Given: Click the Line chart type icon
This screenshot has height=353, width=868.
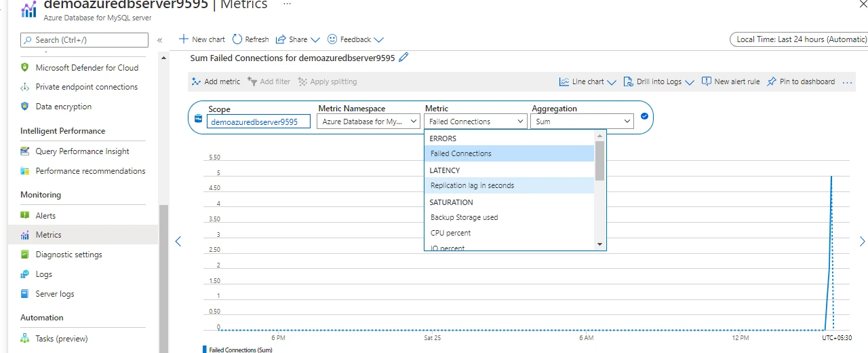Looking at the screenshot, I should point(564,81).
